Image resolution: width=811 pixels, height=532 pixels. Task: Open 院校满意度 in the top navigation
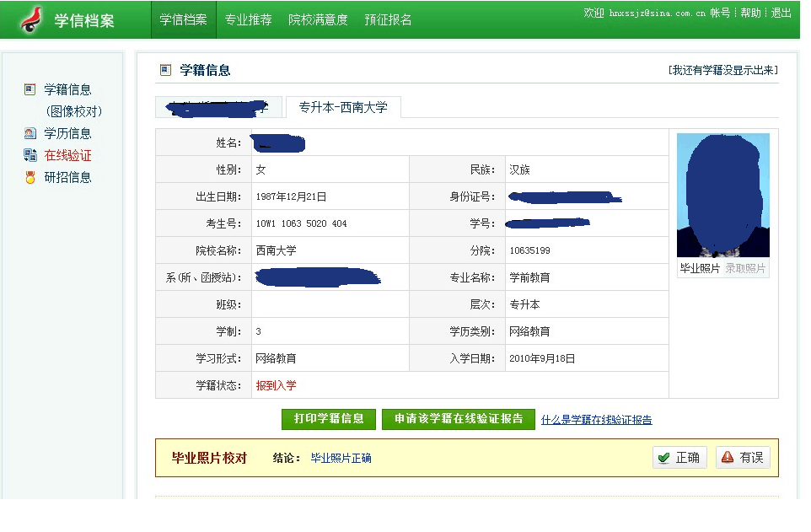(318, 19)
